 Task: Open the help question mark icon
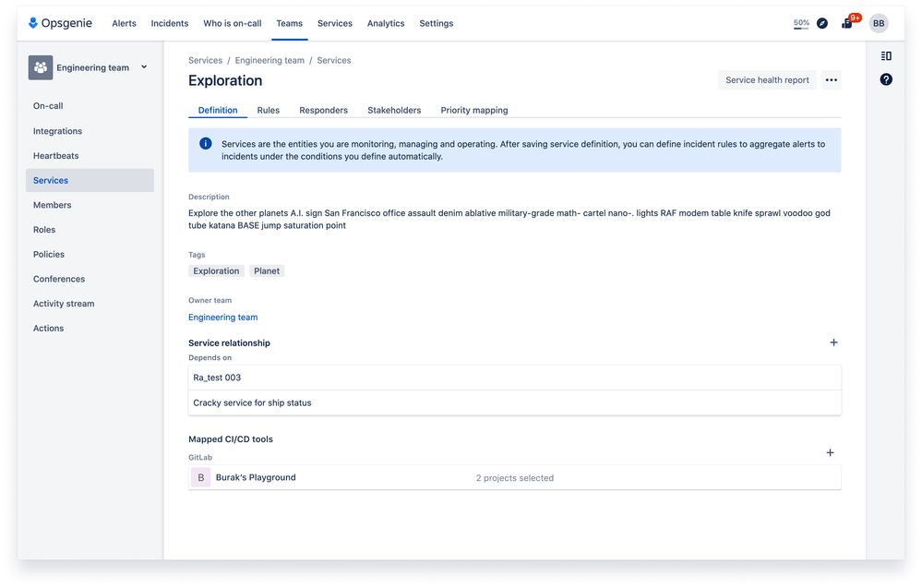point(886,79)
